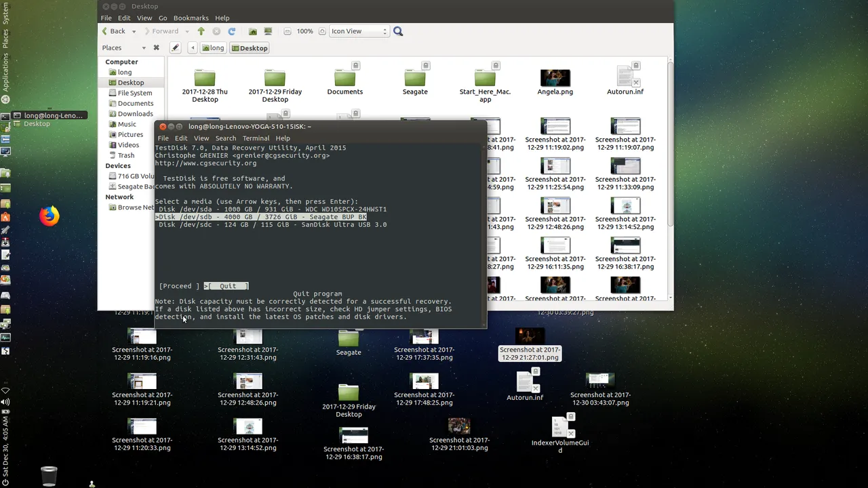Screen dimensions: 868x488
Task: Open file manager Go menu
Action: (163, 18)
